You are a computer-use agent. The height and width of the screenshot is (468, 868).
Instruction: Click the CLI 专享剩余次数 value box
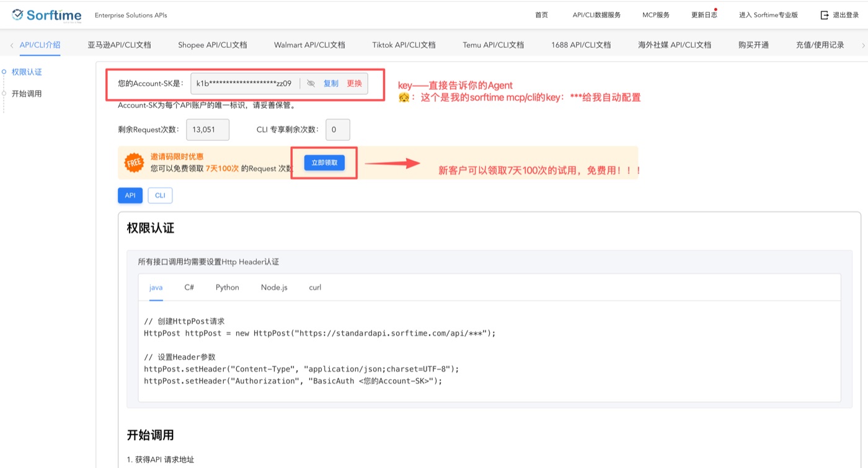[x=338, y=130]
